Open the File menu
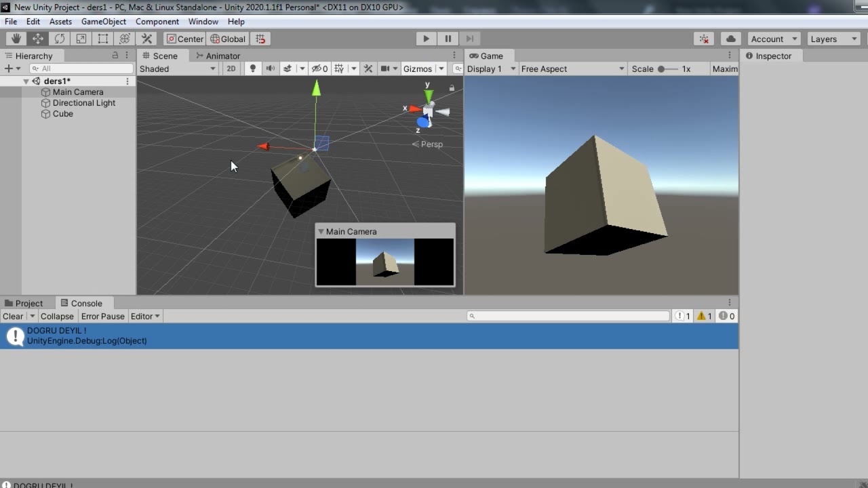The width and height of the screenshot is (868, 488). click(11, 22)
